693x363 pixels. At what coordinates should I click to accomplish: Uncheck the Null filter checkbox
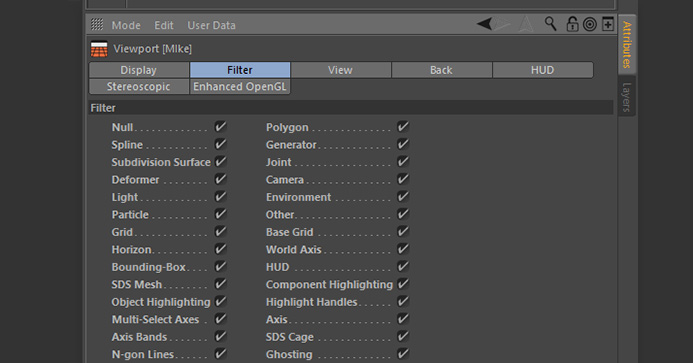pos(220,127)
